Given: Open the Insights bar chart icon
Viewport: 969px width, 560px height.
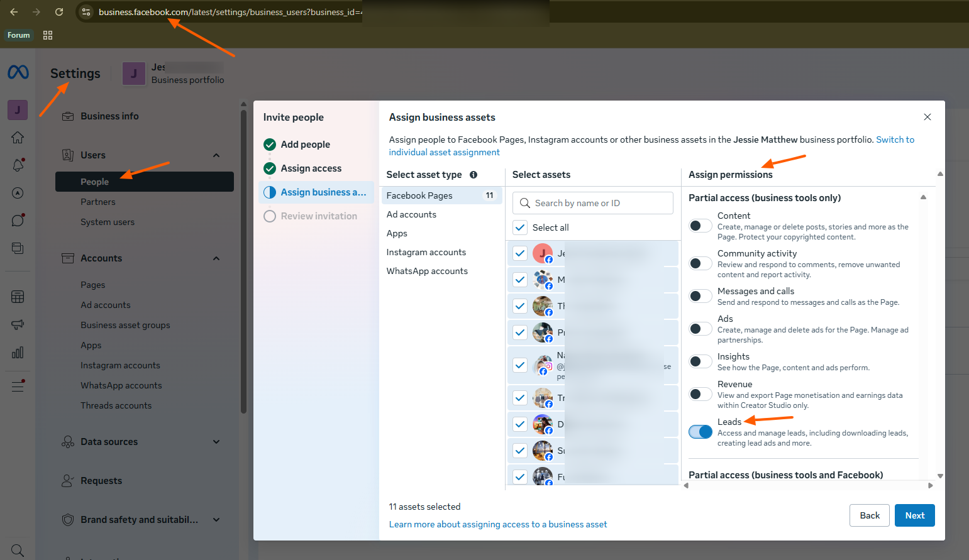Looking at the screenshot, I should coord(18,352).
